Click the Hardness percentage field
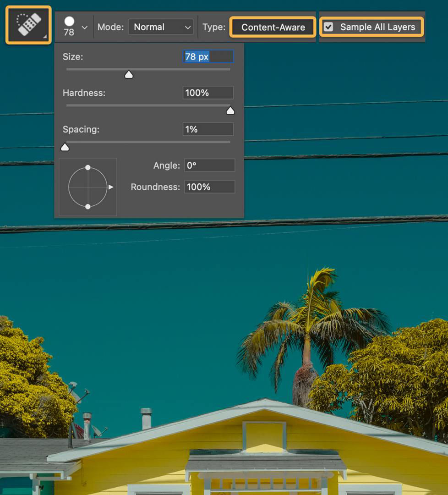The width and height of the screenshot is (448, 495). coord(208,93)
